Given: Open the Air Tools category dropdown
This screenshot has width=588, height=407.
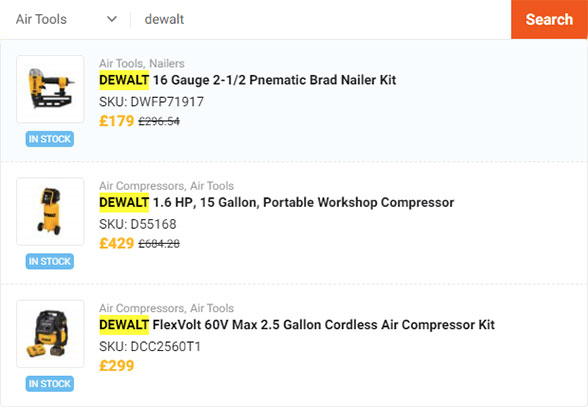Looking at the screenshot, I should coord(66,19).
